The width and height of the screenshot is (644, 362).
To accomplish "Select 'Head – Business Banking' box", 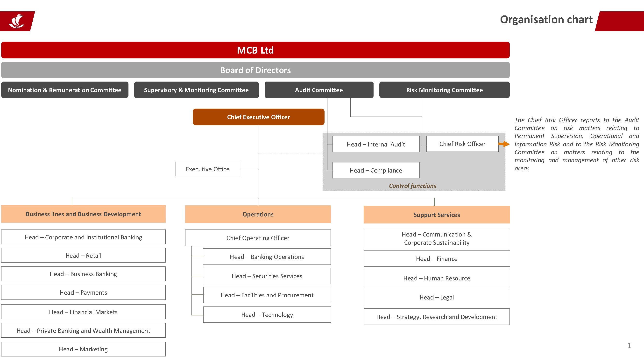I will pos(83,274).
